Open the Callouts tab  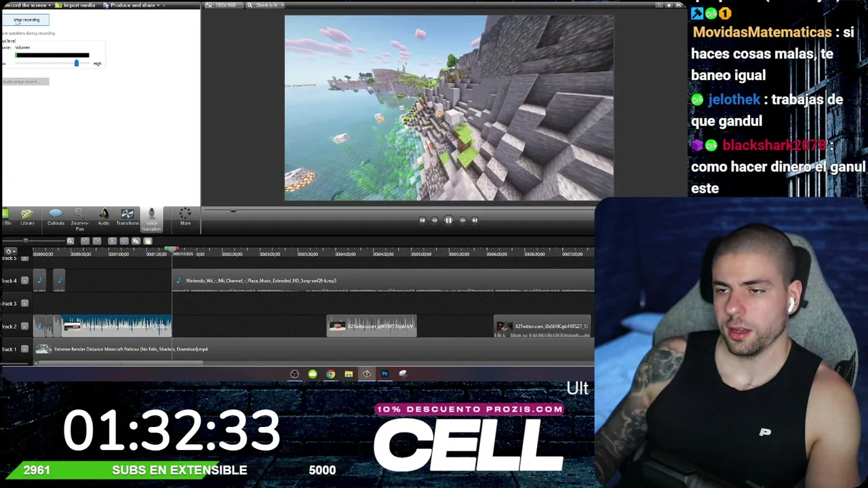[56, 217]
